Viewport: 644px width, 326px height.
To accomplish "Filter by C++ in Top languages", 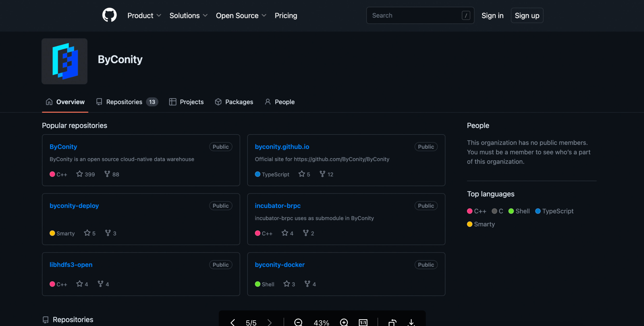I will 477,211.
